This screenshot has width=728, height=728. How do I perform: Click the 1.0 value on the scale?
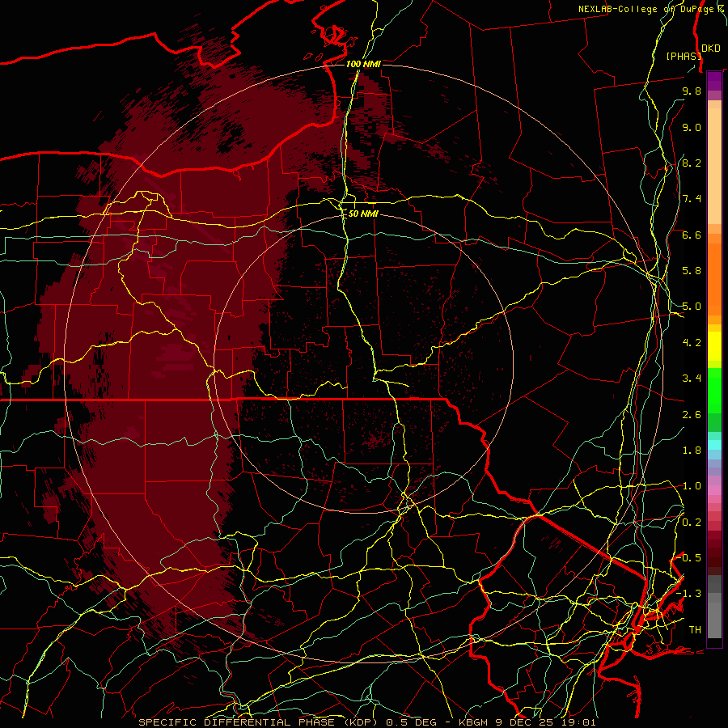[x=692, y=486]
